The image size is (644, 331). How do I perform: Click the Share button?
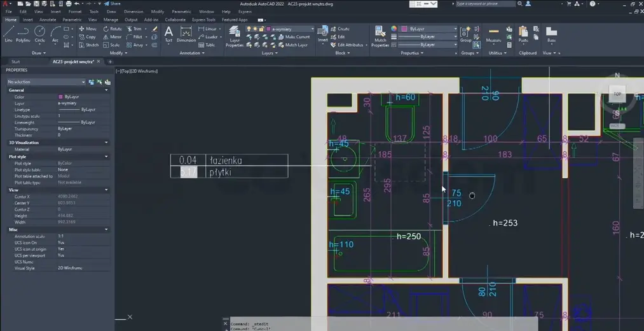pyautogui.click(x=112, y=4)
